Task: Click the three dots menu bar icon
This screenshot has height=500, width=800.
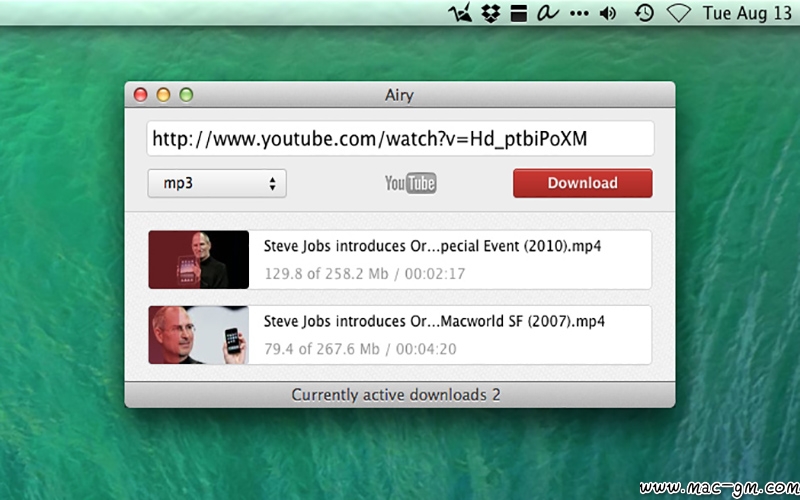Action: [x=579, y=14]
